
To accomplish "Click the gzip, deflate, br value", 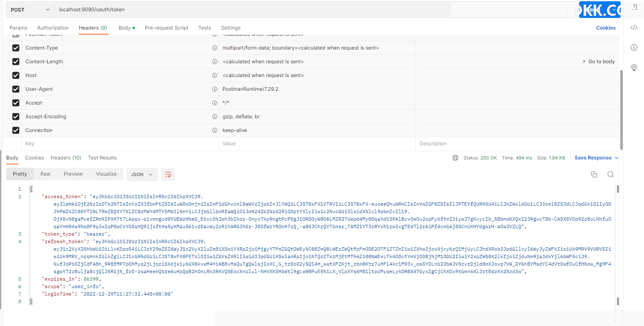I will pyautogui.click(x=241, y=117).
